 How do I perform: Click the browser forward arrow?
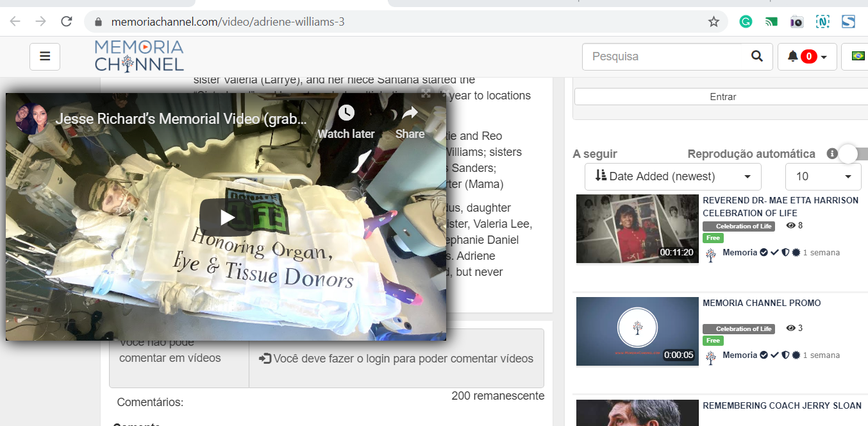click(41, 22)
